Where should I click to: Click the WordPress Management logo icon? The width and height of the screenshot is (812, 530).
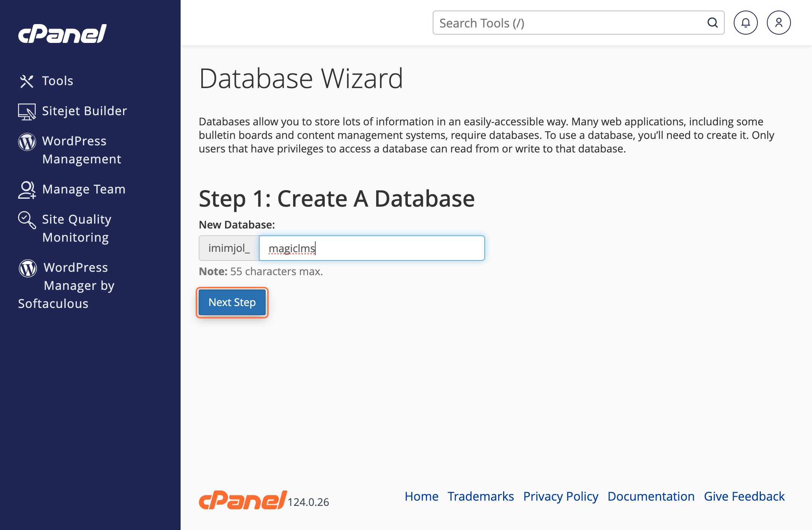[27, 142]
